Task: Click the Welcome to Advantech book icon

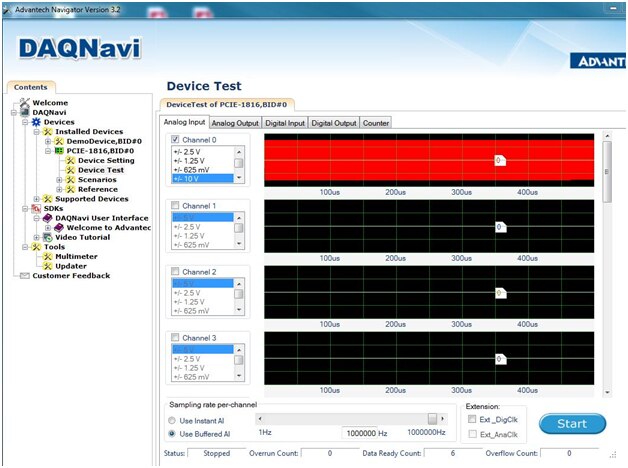Action: pos(59,228)
